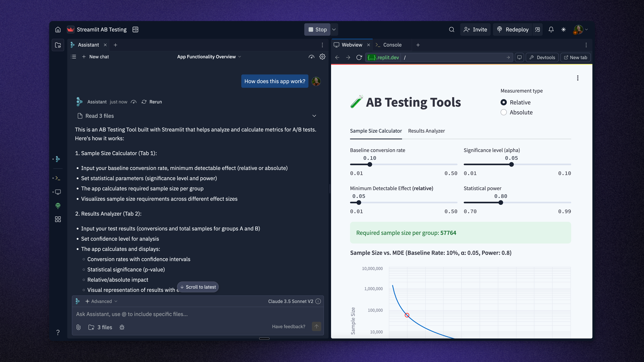Select the Relative measurement type

pyautogui.click(x=503, y=102)
